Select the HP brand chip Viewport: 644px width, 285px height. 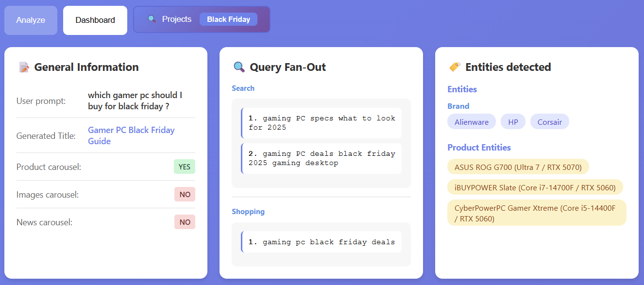(513, 122)
